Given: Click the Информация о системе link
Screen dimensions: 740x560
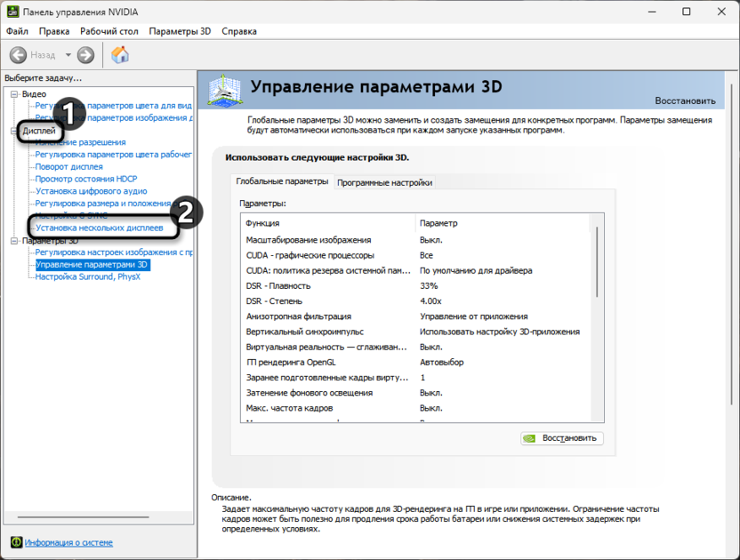Looking at the screenshot, I should [68, 542].
